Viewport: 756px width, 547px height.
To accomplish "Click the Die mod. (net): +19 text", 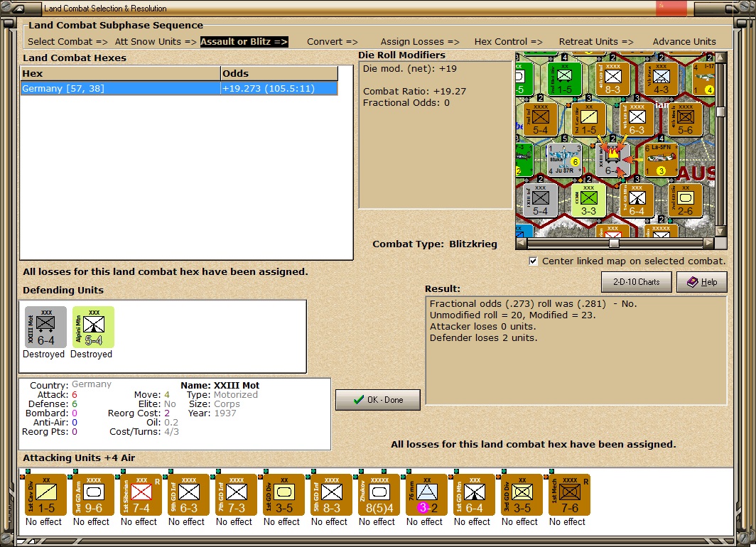I will point(410,68).
